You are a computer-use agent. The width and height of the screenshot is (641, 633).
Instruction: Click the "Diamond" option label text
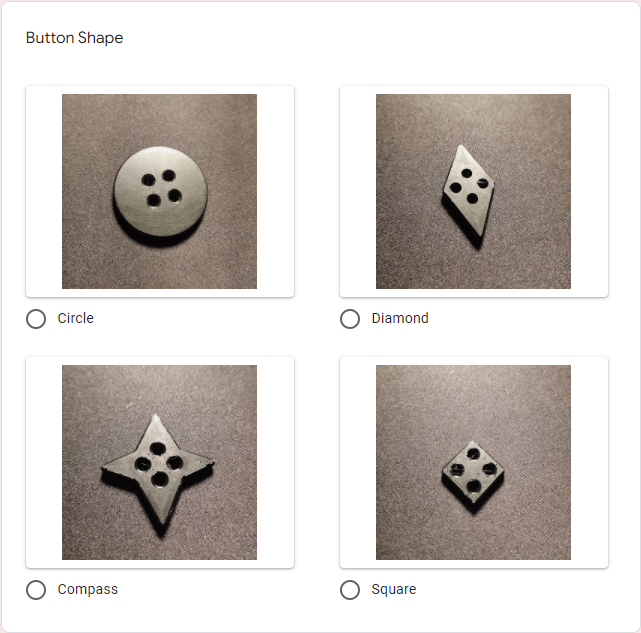click(400, 318)
